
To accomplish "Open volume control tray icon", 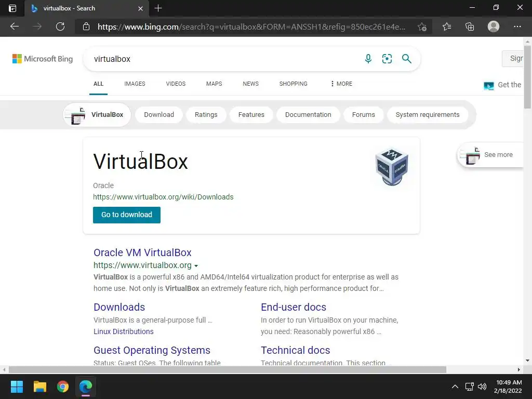I will (482, 387).
